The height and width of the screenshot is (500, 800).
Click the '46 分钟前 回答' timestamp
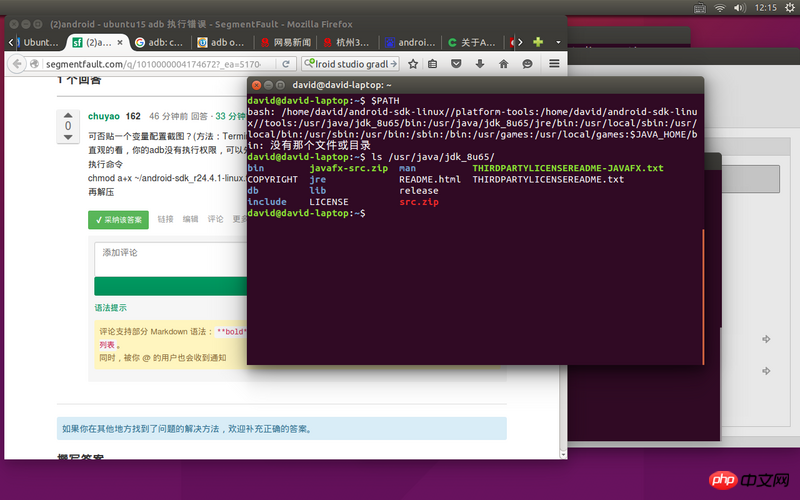[x=178, y=116]
